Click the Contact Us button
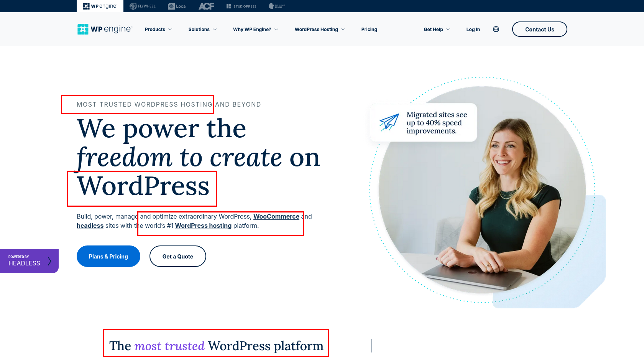 [540, 29]
